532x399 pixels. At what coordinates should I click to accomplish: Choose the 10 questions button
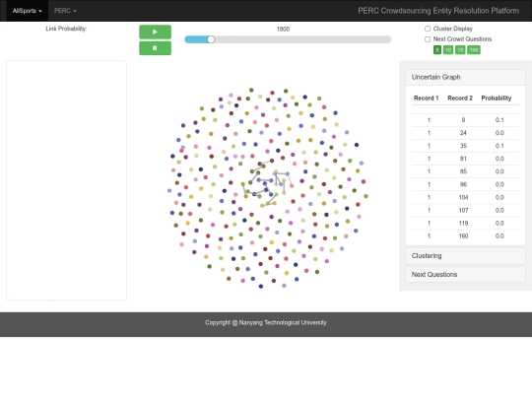(448, 50)
